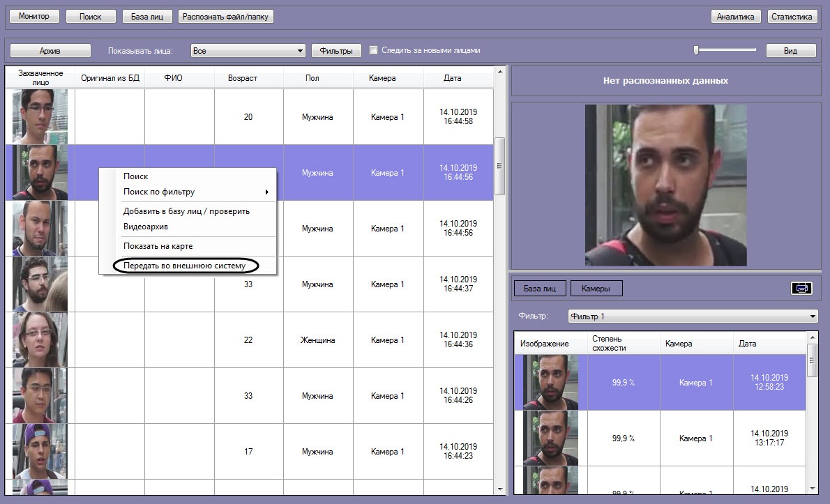Select the woman's captured face thumbnail
830x504 pixels.
coord(40,339)
